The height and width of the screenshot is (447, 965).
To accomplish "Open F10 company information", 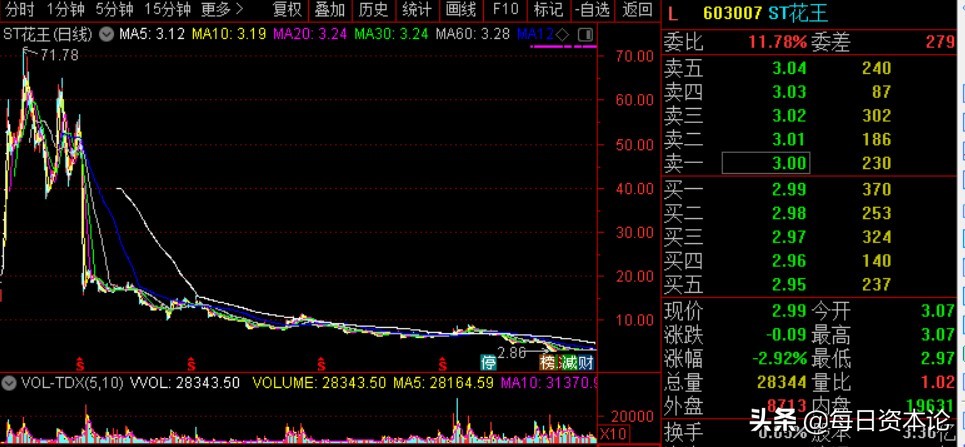I will pyautogui.click(x=505, y=9).
